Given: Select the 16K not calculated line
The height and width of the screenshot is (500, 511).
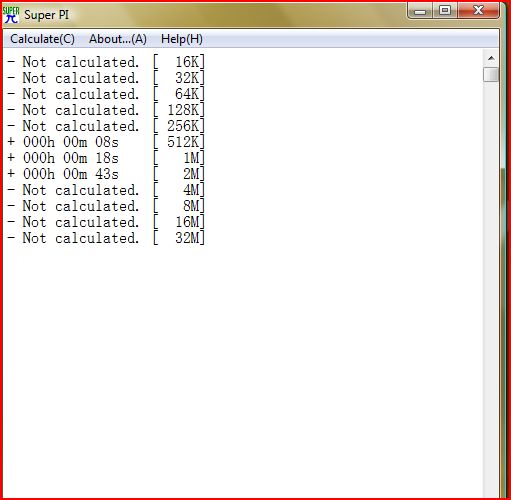Looking at the screenshot, I should (x=106, y=62).
